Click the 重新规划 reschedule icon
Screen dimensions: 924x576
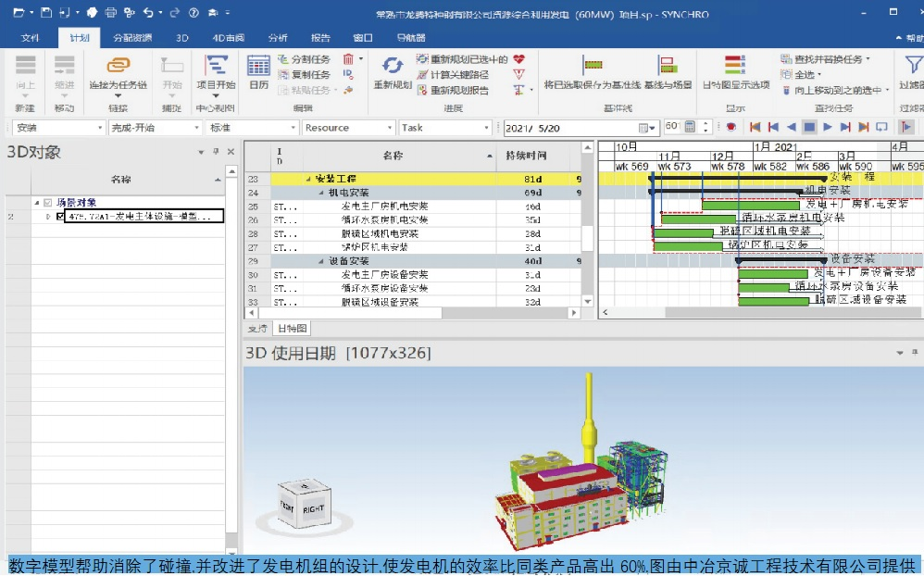(393, 66)
